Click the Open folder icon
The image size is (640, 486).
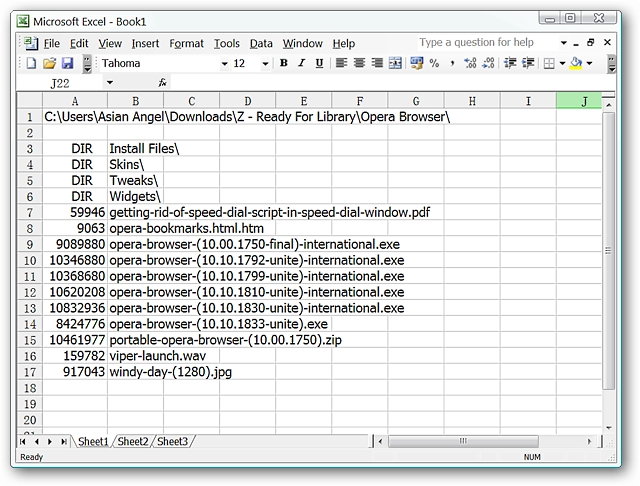(49, 63)
